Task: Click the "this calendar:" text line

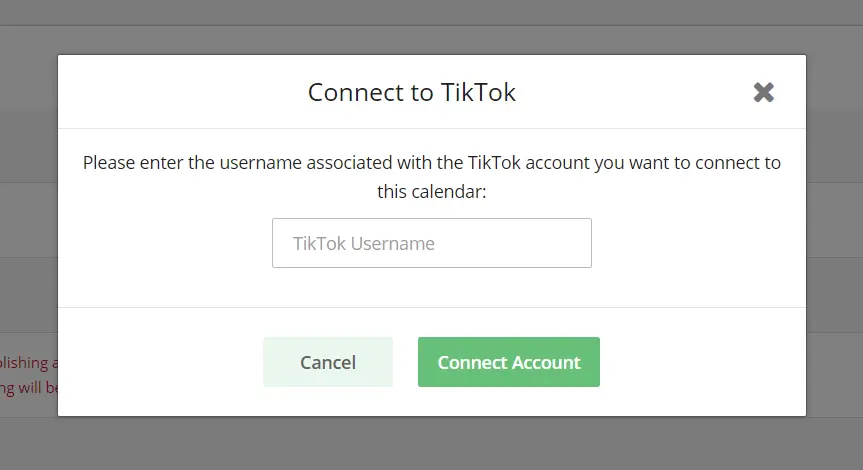Action: 431,190
